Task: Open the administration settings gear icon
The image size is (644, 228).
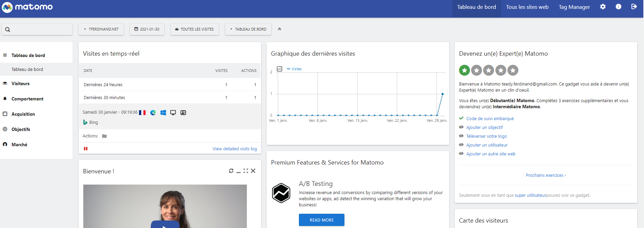Action: (603, 7)
